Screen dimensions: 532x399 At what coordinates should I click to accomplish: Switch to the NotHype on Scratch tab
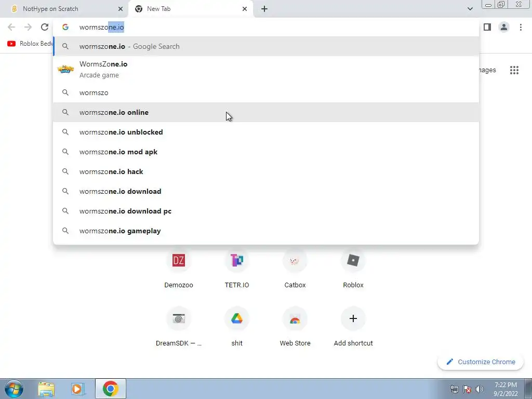[x=64, y=9]
